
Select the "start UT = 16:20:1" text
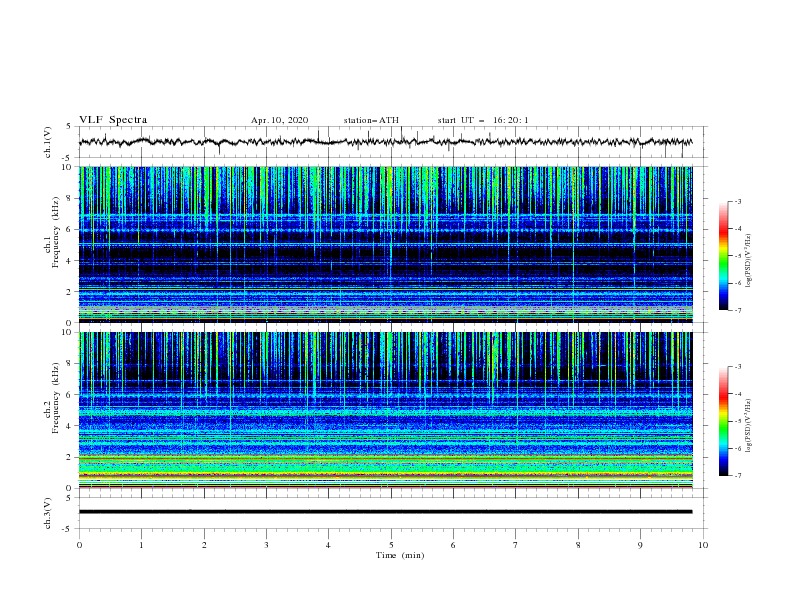[x=483, y=120]
